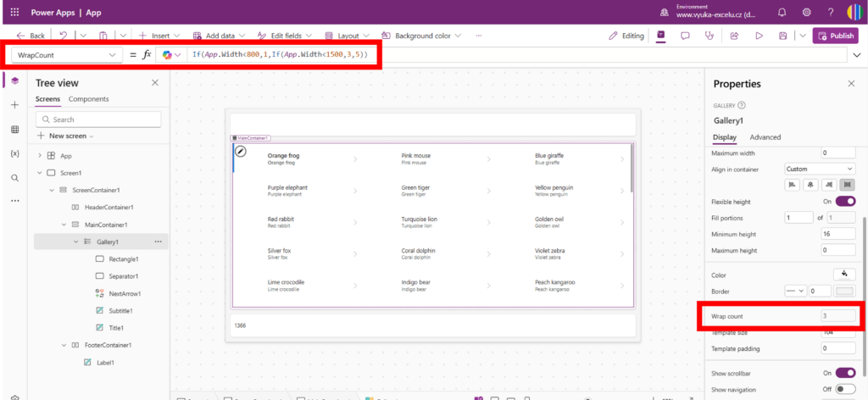868x400 pixels.
Task: Click the Border color swatch
Action: [845, 291]
